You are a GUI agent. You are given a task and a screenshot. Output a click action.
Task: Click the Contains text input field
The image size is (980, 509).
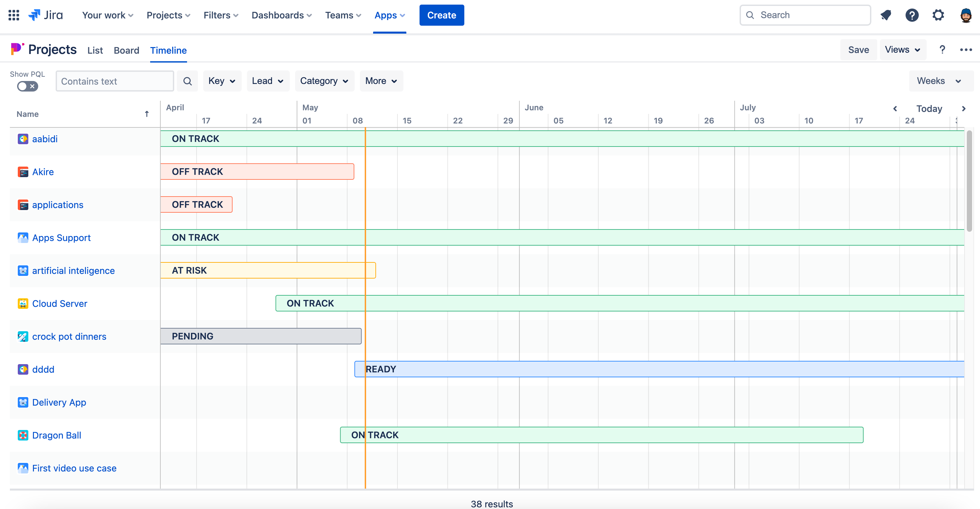pyautogui.click(x=114, y=81)
